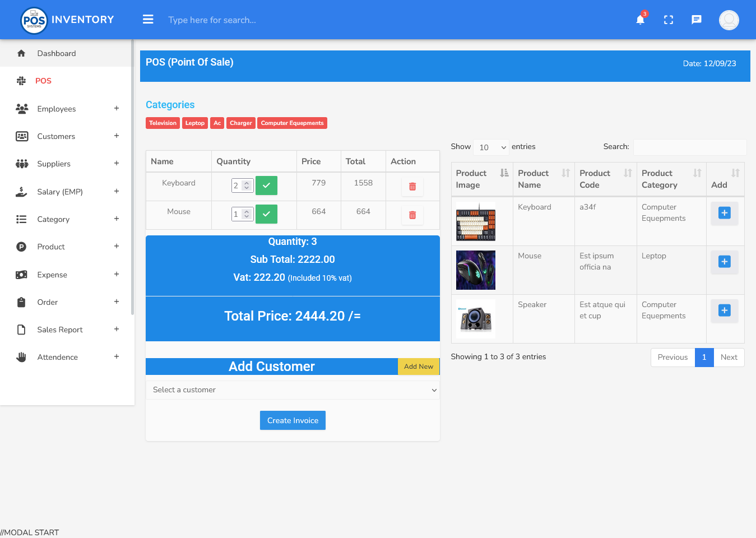Confirm Mouse quantity with green check

(266, 214)
